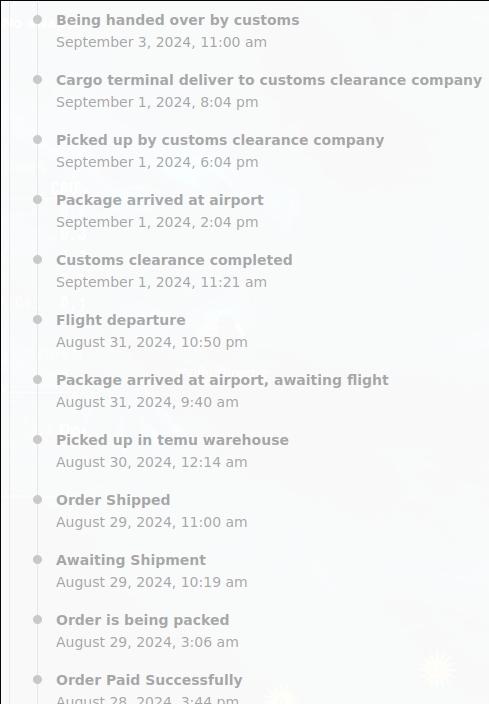Select the Flight departure status title
Screen dimensions: 489x704
pos(120,320)
